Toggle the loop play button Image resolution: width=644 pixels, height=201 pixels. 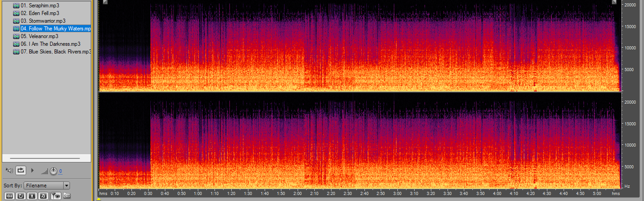coord(21,171)
